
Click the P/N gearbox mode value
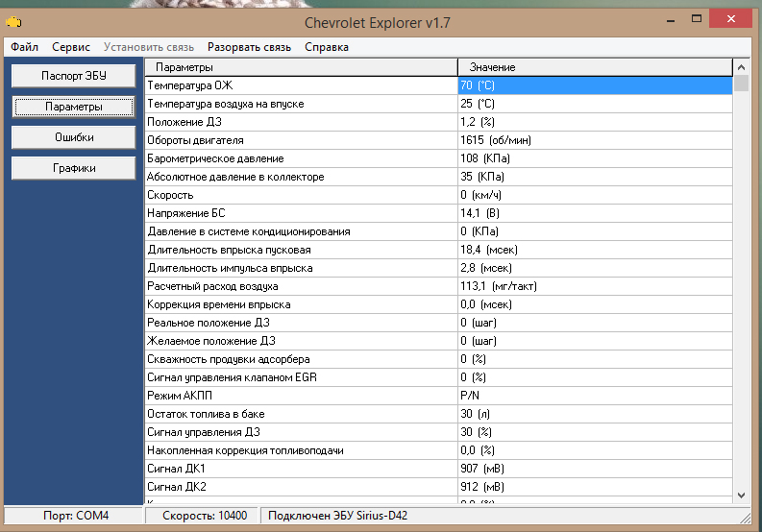coord(596,396)
